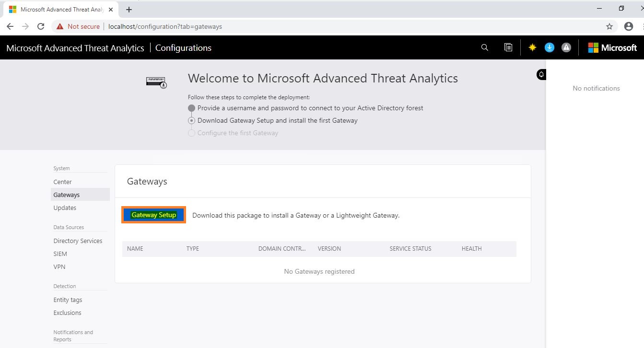Toggle the notifications bell icon
Image resolution: width=644 pixels, height=348 pixels.
click(x=541, y=74)
